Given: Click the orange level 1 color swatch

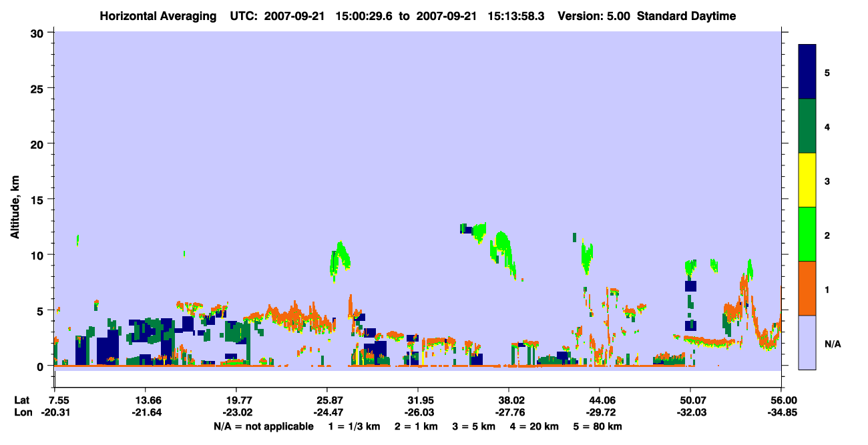Looking at the screenshot, I should (x=807, y=288).
